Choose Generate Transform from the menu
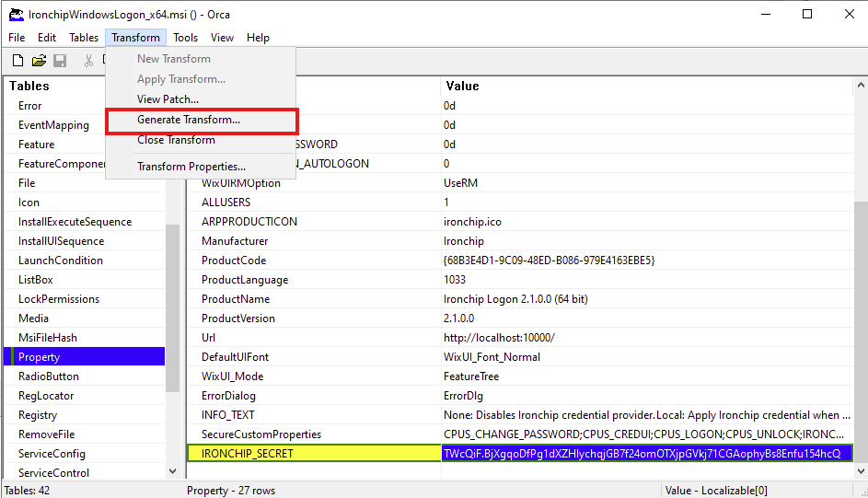868x498 pixels. click(x=189, y=120)
